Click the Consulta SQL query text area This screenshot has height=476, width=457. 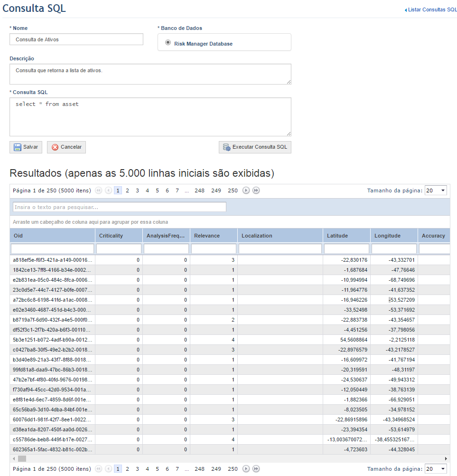[x=150, y=117]
